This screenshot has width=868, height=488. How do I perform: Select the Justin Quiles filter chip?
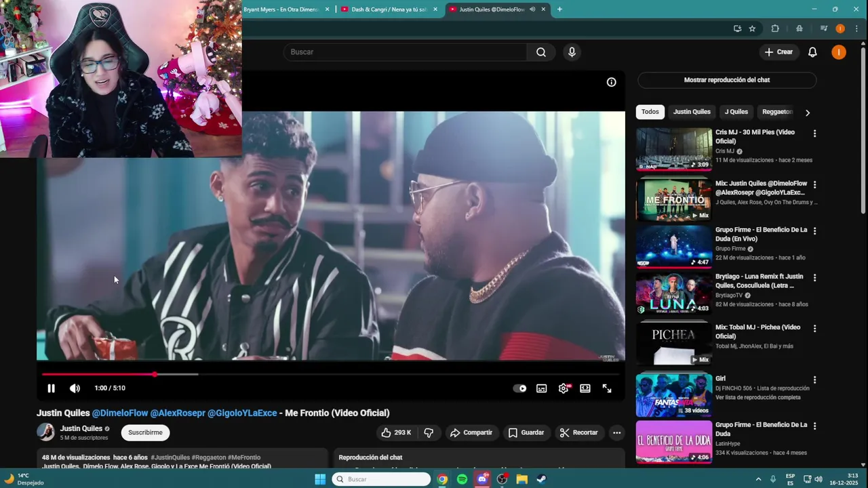[x=692, y=112]
